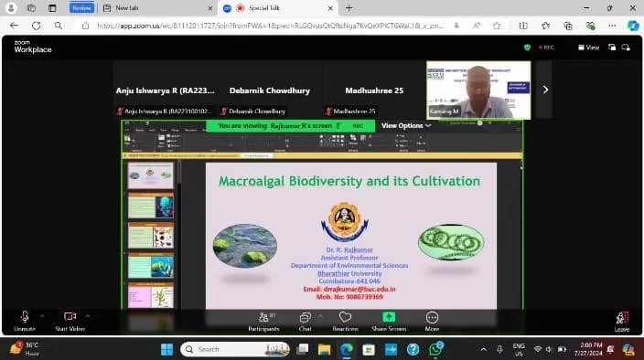This screenshot has width=644, height=360.
Task: Expand audio options arrow beside Unmute
Action: coord(42,316)
